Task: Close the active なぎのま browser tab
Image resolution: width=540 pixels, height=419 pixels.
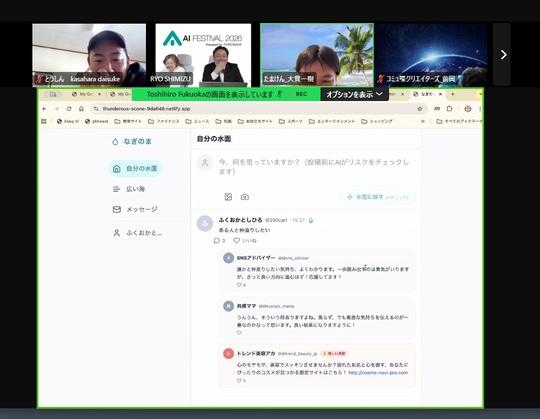Action: [x=440, y=94]
